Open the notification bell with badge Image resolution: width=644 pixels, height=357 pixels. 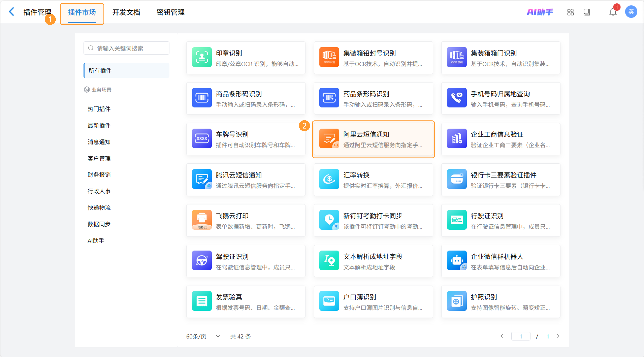click(x=613, y=12)
